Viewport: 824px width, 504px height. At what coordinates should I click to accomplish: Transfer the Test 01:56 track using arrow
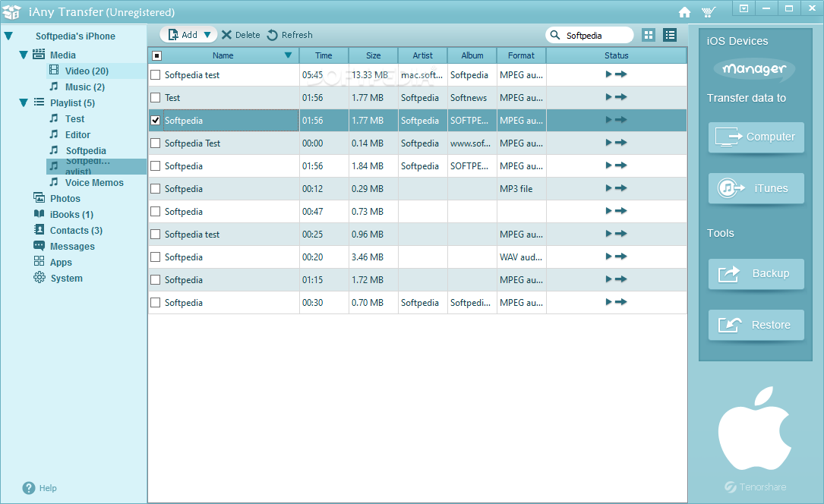pos(621,97)
